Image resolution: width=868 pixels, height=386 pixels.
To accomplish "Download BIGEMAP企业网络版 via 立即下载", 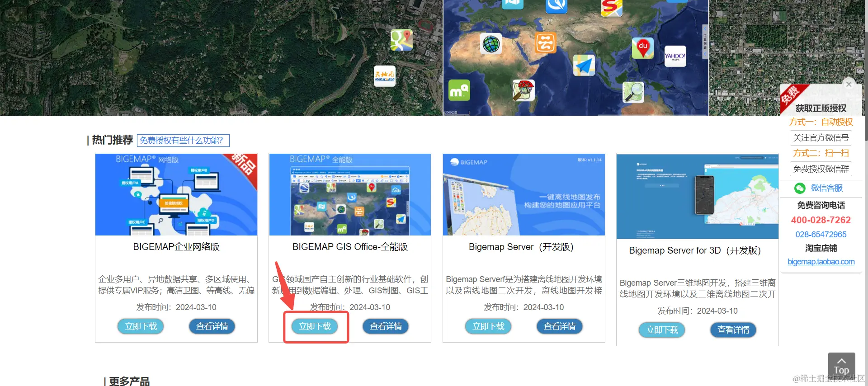I will [141, 326].
